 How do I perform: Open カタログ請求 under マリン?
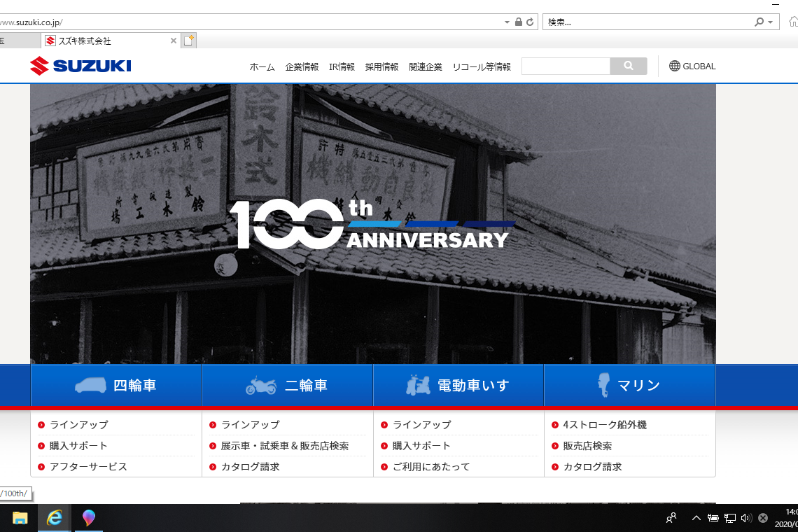[x=592, y=466]
